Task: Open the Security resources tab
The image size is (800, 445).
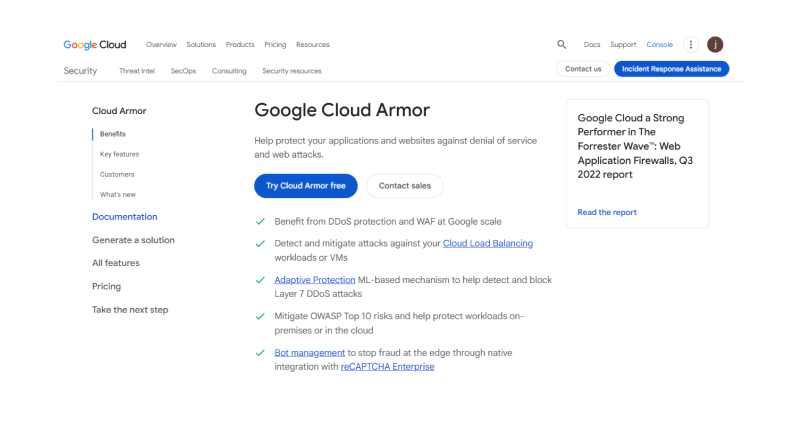Action: click(x=292, y=71)
